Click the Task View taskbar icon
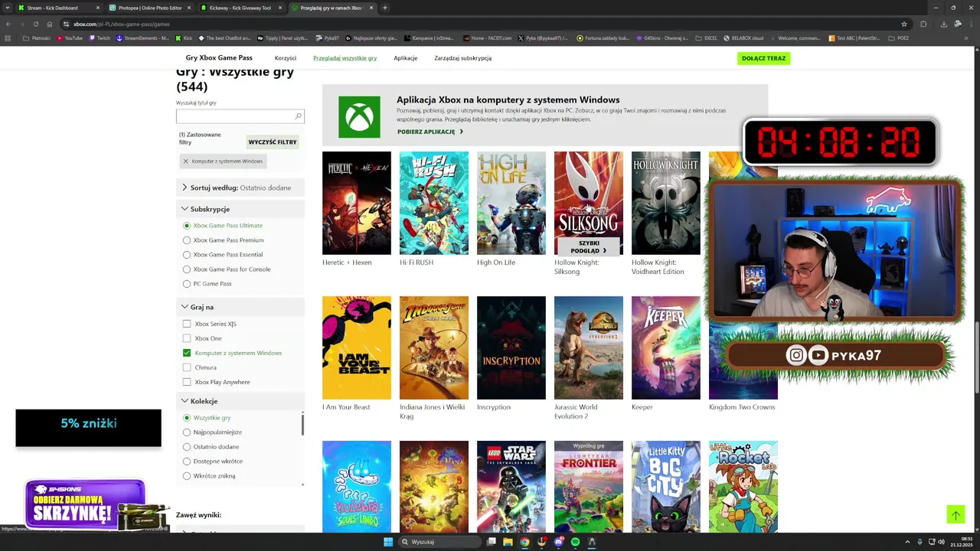Viewport: 980px width, 551px height. [491, 542]
